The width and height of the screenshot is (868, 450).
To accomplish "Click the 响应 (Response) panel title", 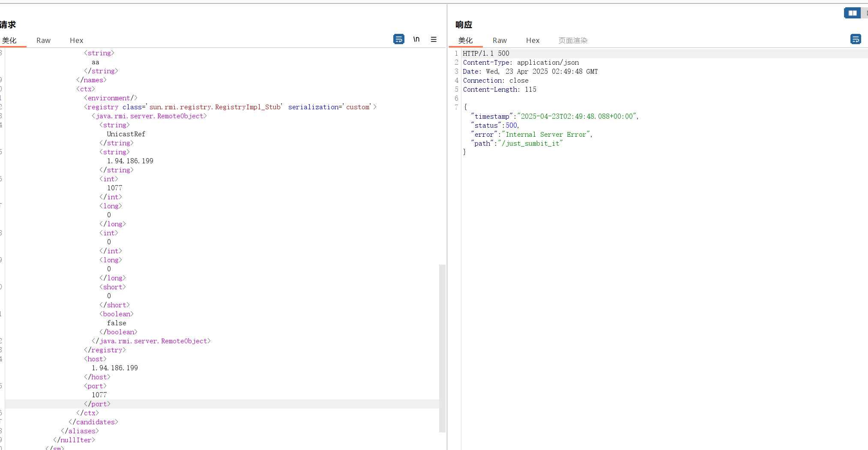I will pos(464,25).
